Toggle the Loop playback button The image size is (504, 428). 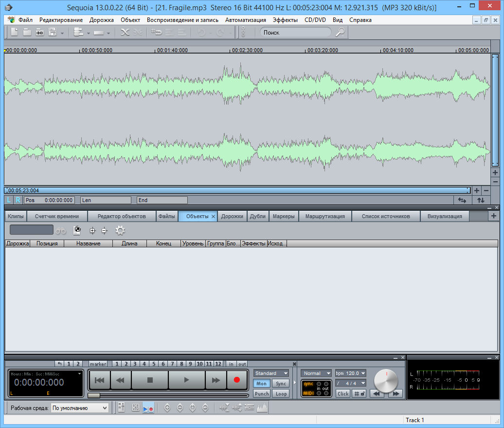280,393
